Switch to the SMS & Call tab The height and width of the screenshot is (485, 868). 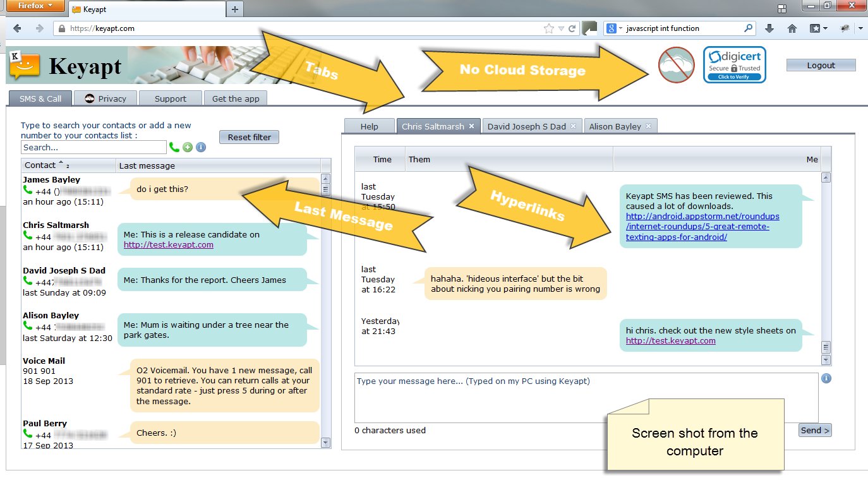pyautogui.click(x=40, y=99)
